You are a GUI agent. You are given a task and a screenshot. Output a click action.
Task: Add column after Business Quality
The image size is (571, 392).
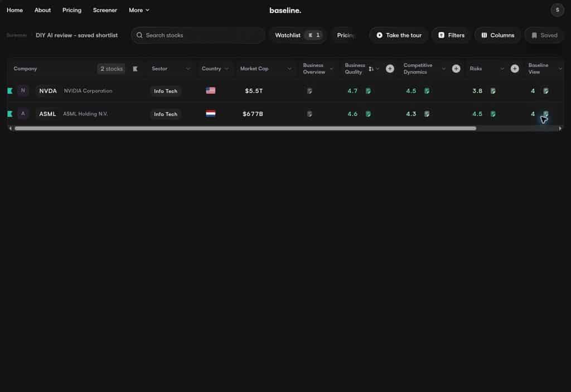tap(390, 69)
